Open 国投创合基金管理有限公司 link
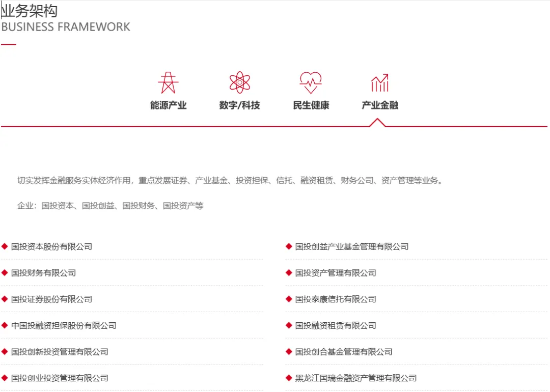 (344, 352)
